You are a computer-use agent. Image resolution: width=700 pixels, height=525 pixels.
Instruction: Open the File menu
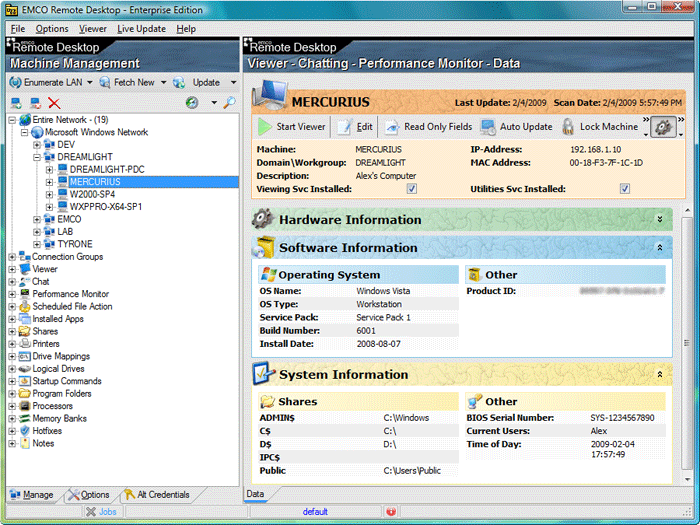click(17, 29)
